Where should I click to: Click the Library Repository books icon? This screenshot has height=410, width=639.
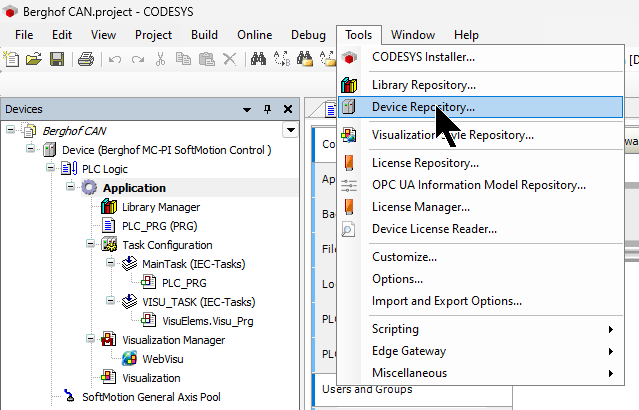[349, 85]
